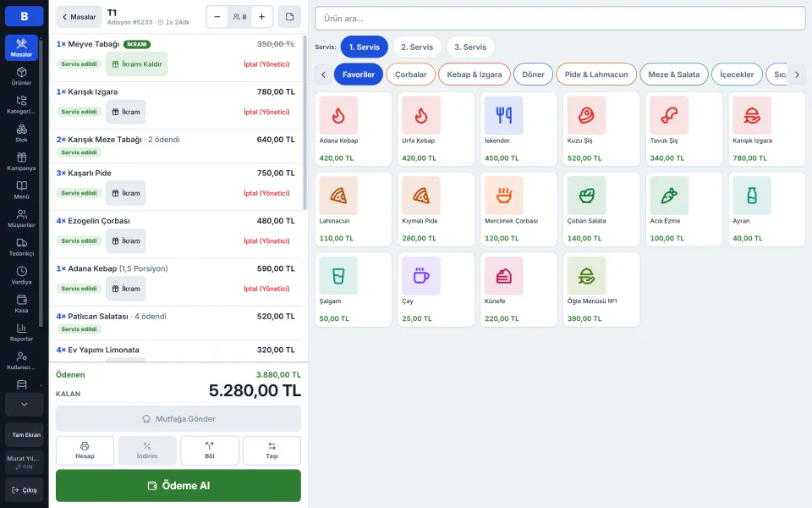Toggle İkram for Karışık Izgara item
812x508 pixels.
point(126,112)
